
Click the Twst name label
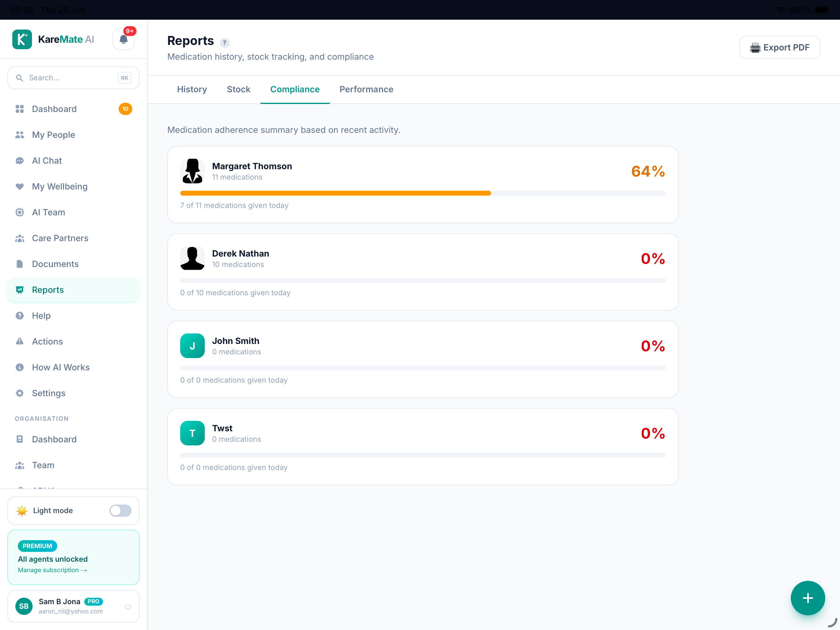222,428
